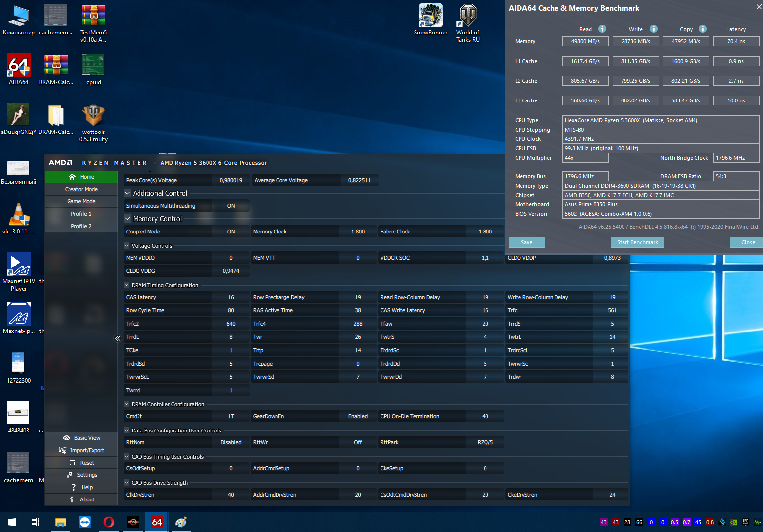Collapse CAD Bus Timing User Controls
The image size is (763, 532).
point(127,456)
